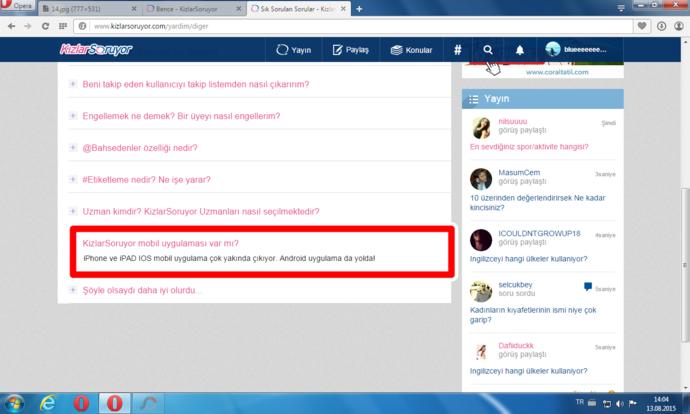Expand '#Etiketleme nedir?' question

click(147, 180)
